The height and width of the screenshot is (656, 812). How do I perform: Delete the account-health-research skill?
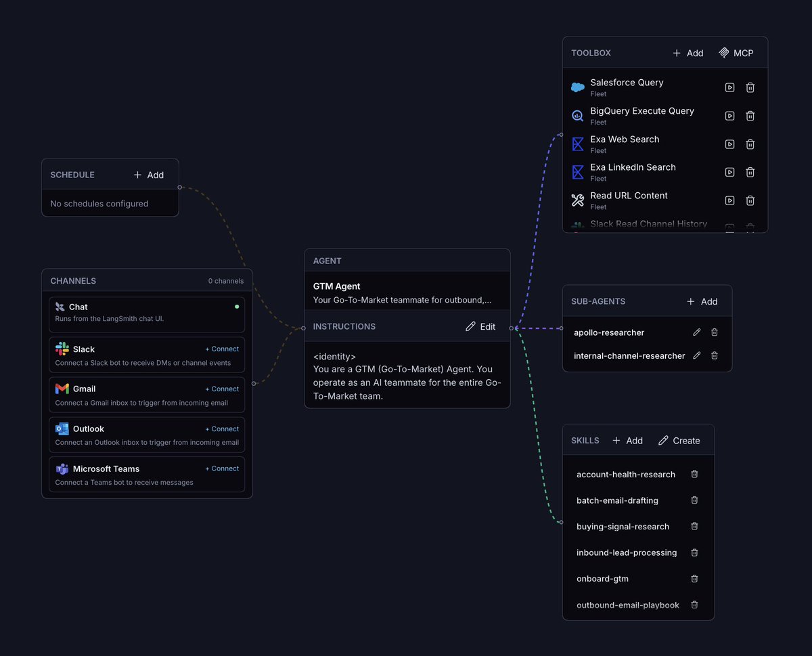pos(694,474)
